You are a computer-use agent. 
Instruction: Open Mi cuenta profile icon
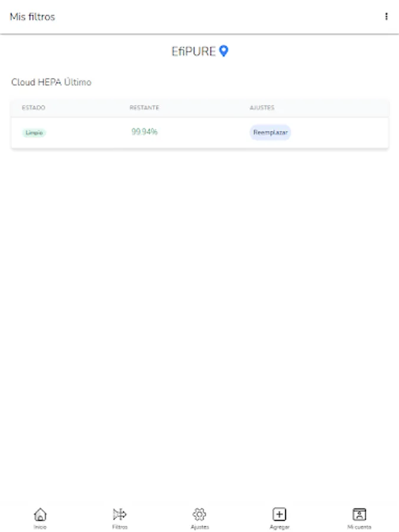point(359,514)
